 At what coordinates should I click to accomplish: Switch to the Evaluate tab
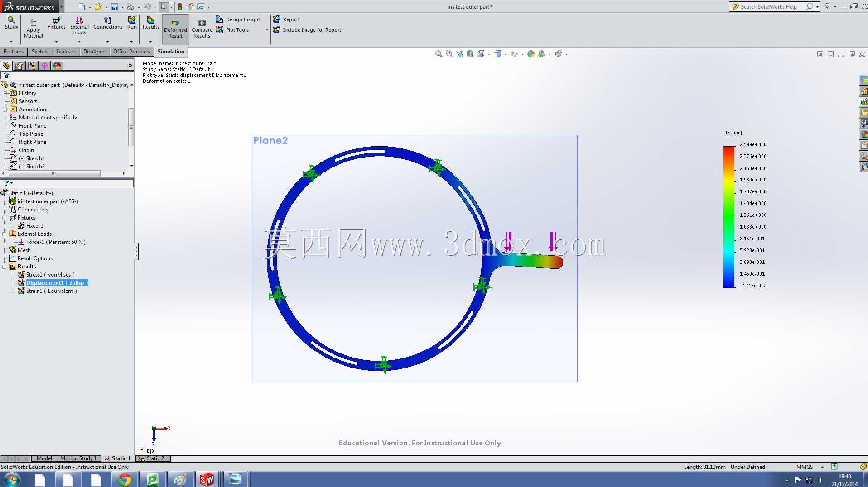[66, 52]
